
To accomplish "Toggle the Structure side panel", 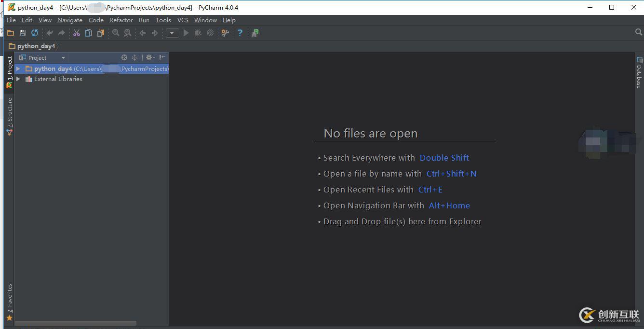I will [x=9, y=116].
